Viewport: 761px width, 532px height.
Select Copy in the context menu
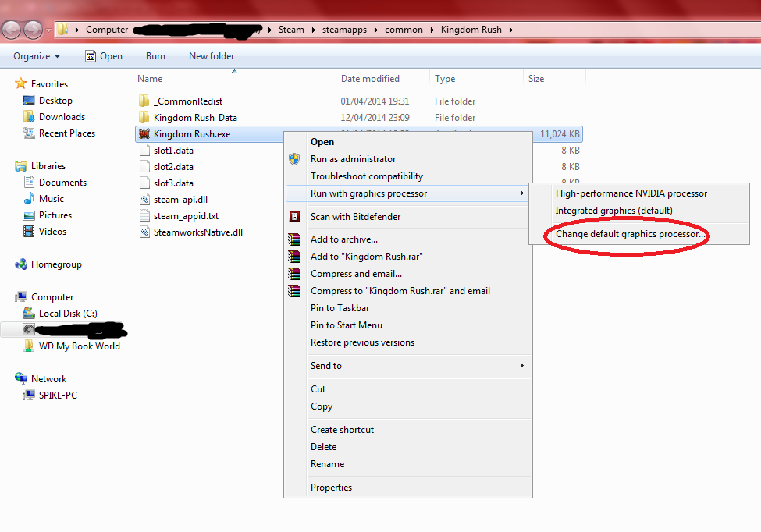click(x=407, y=406)
